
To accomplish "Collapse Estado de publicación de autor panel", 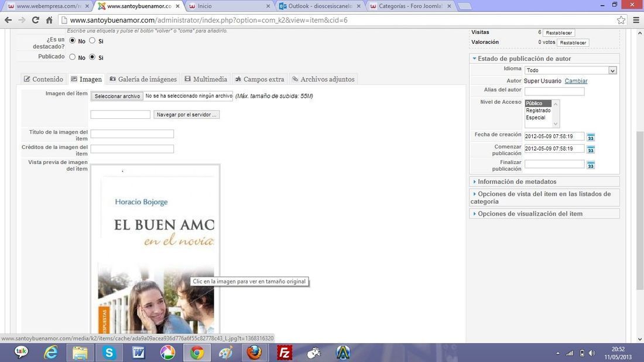I will [x=544, y=59].
